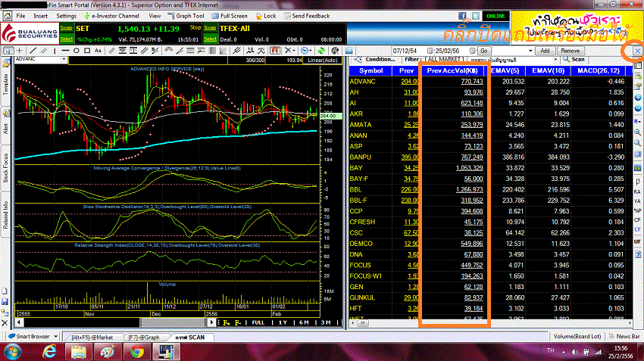Viewport: 644px width, 361px height.
Task: Open e-Investor Channel menu item
Action: click(111, 16)
